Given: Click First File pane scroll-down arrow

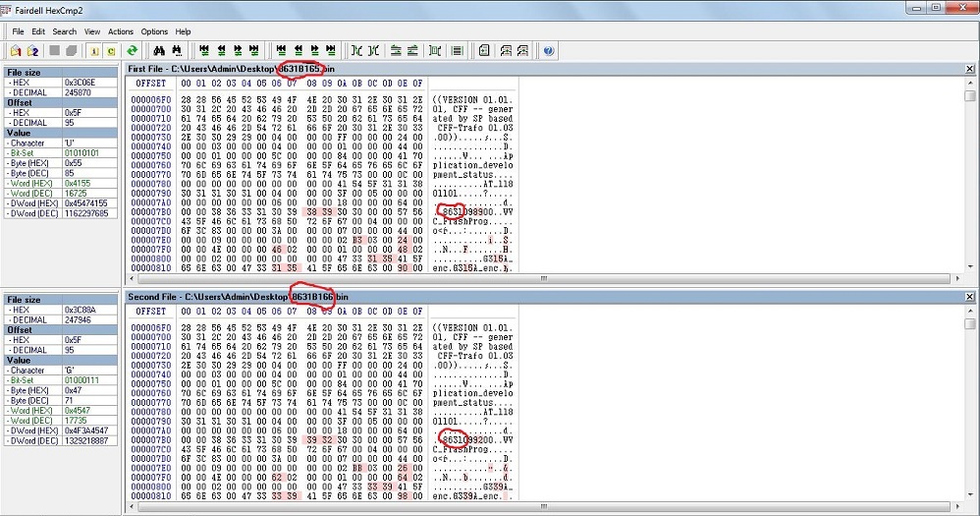Looking at the screenshot, I should pyautogui.click(x=970, y=267).
